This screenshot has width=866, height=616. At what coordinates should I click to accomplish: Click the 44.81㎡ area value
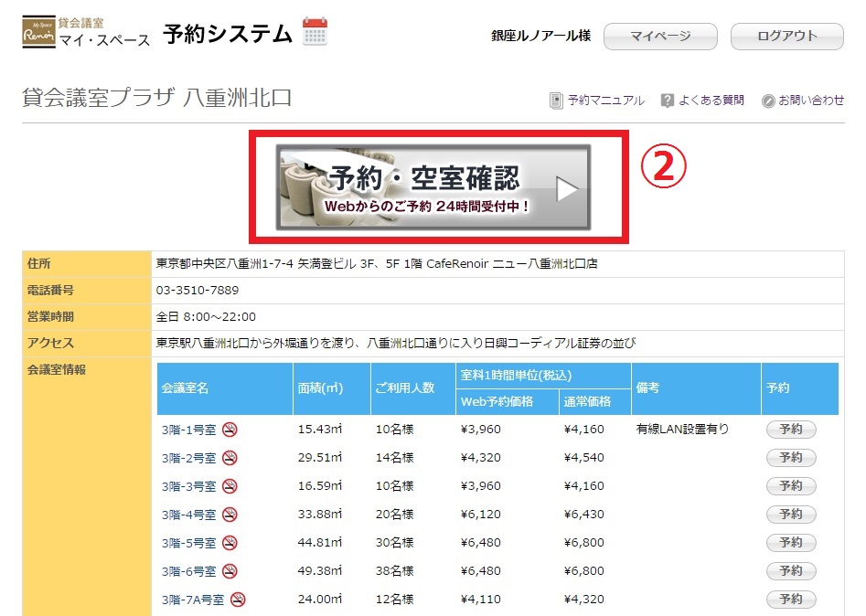[x=320, y=542]
